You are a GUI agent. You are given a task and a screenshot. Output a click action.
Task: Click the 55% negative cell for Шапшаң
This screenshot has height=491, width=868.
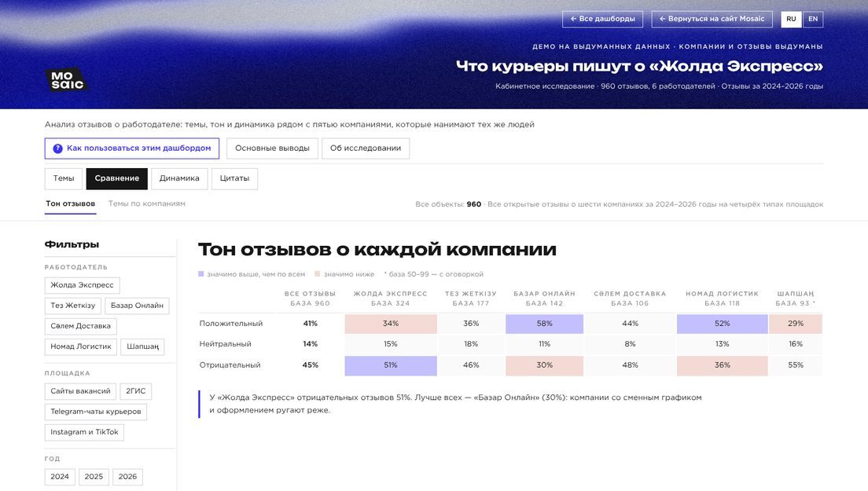click(796, 365)
